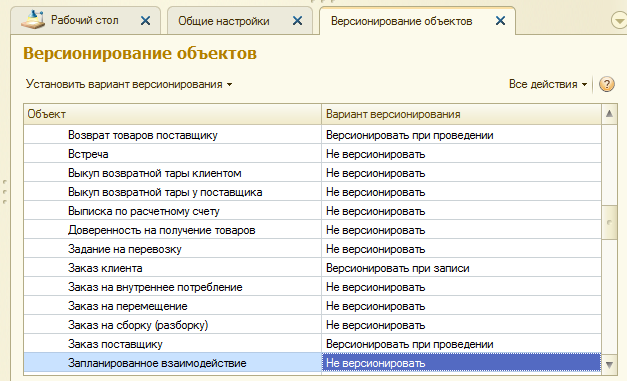Select row Выкуп возвратной тары у поставщика
Screen dimensions: 627x381
(x=312, y=192)
